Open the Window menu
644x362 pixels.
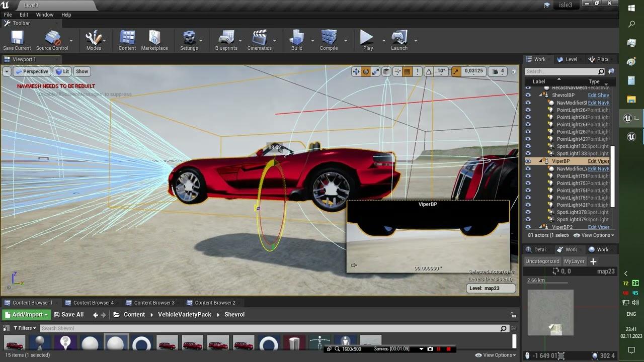[x=45, y=15]
